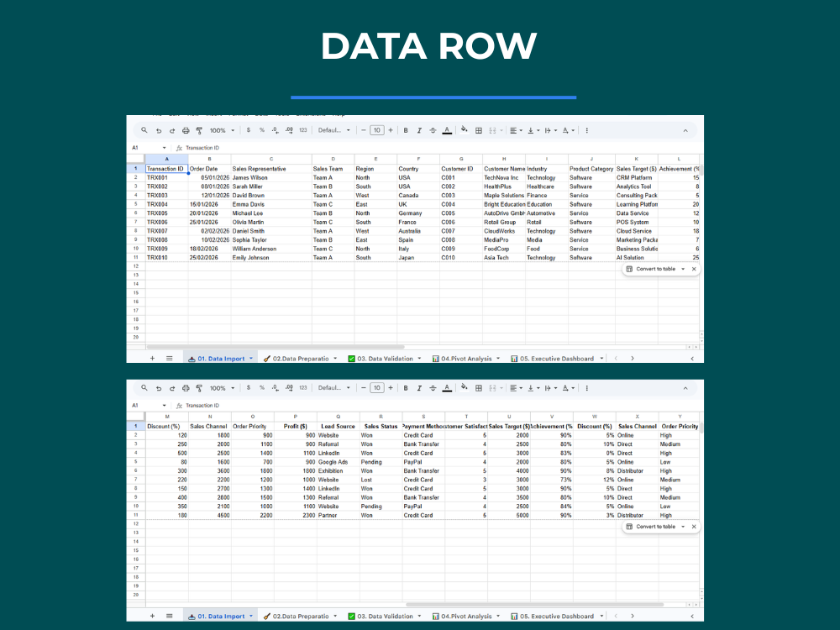Screen dimensions: 840x630
Task: Select the paint format roller in the upper toolbar
Action: pyautogui.click(x=199, y=130)
